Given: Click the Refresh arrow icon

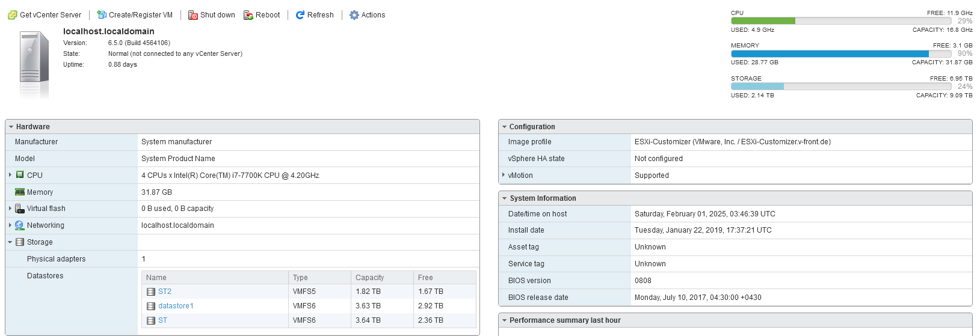Looking at the screenshot, I should click(300, 15).
